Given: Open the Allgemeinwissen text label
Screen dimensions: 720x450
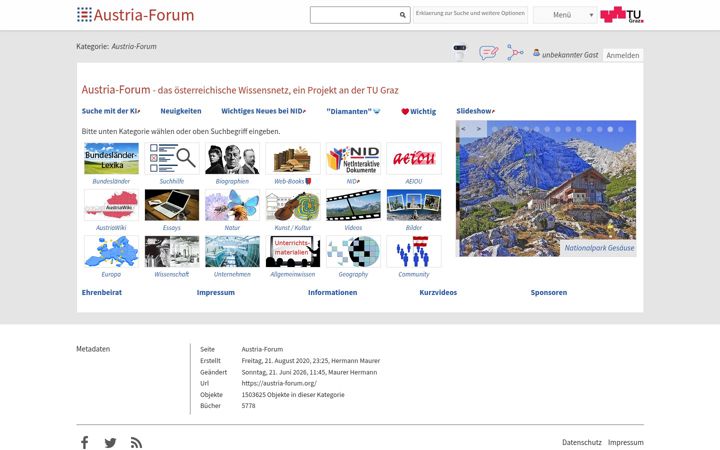Looking at the screenshot, I should (x=292, y=274).
